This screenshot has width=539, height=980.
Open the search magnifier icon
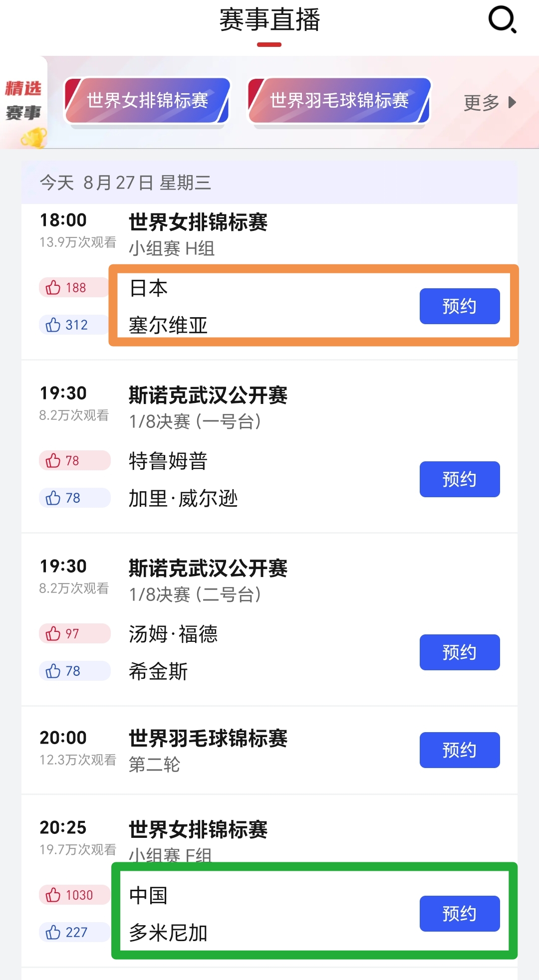click(x=502, y=20)
